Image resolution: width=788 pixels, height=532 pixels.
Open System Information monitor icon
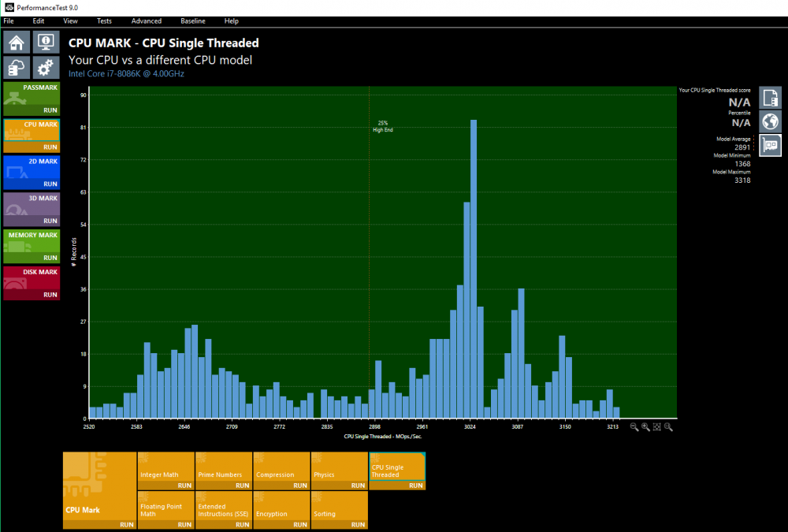pos(46,43)
